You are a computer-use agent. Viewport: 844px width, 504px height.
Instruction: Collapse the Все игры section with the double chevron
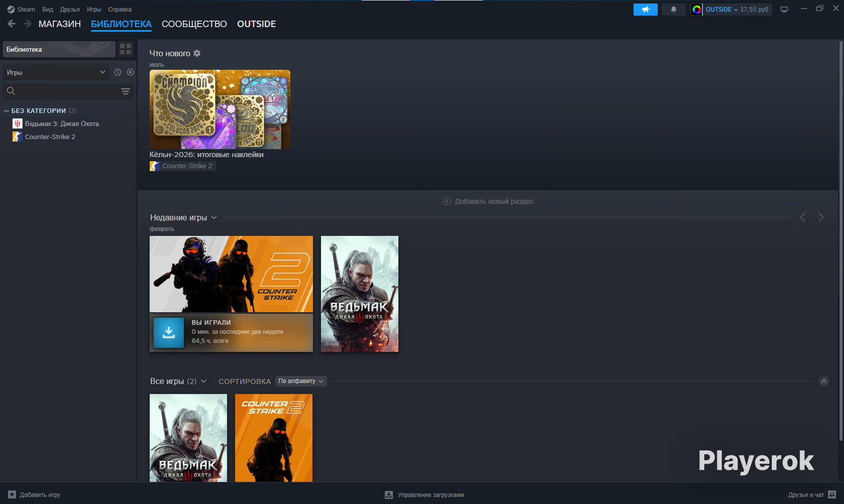[x=824, y=381]
